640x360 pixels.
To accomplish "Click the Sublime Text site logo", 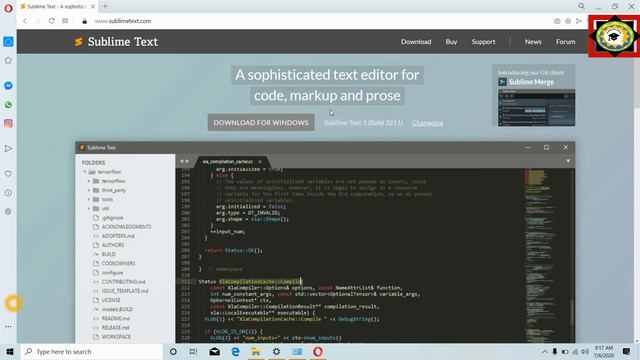I will [116, 42].
